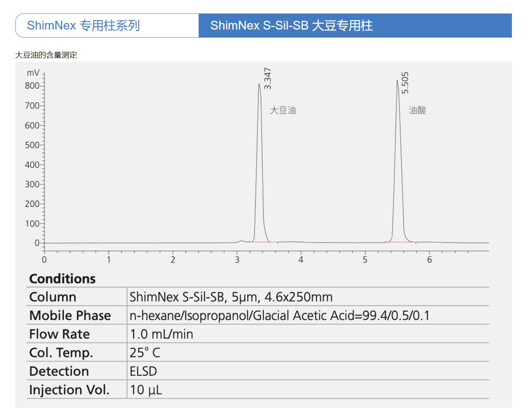Viewport: 532px width, 410px height.
Task: Click the 大豆油的含量测定 heading text
Action: tap(46, 55)
